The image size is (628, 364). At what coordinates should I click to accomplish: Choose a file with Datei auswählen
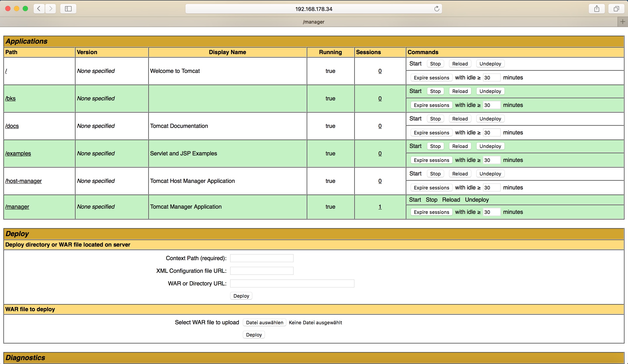click(x=264, y=323)
